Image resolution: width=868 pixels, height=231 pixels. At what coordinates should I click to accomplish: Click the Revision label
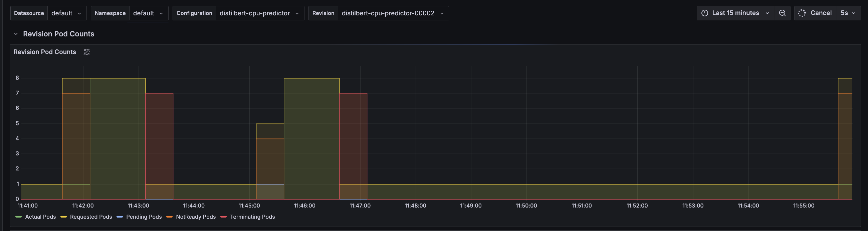[323, 13]
